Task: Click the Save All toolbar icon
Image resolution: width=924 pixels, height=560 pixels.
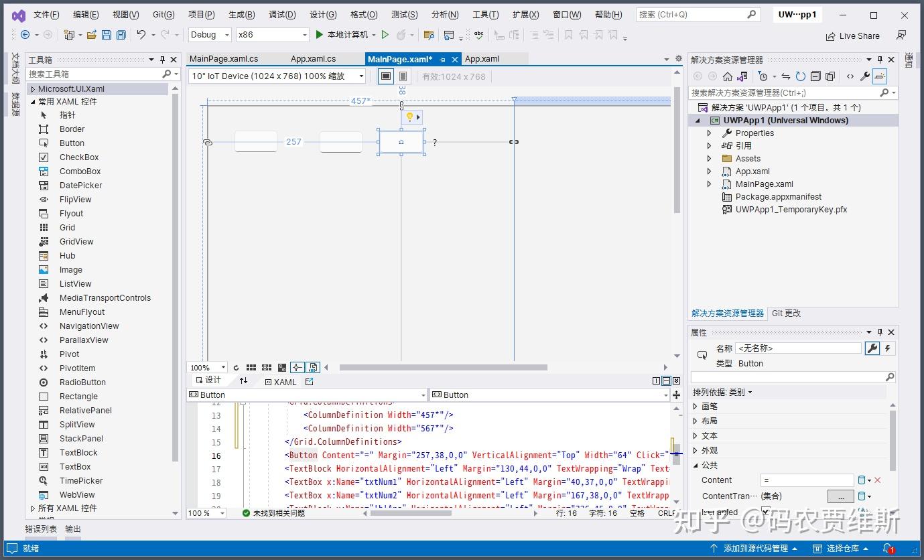Action: 121,35
